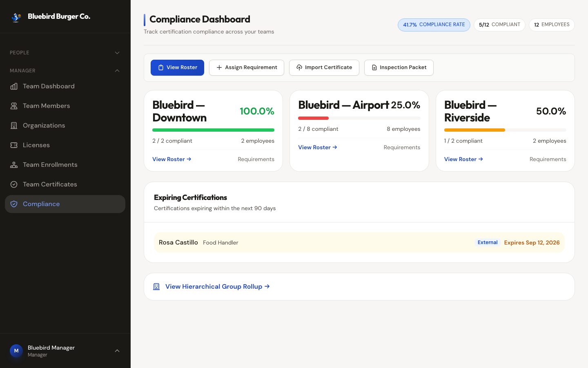Open Requirements for Bluebird — Downtown
Viewport: 588px width, 368px height.
click(x=256, y=159)
